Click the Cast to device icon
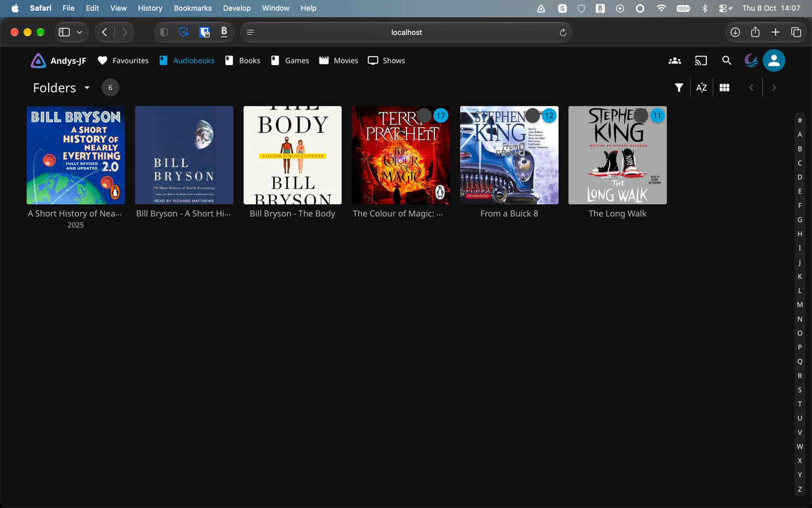 tap(701, 61)
